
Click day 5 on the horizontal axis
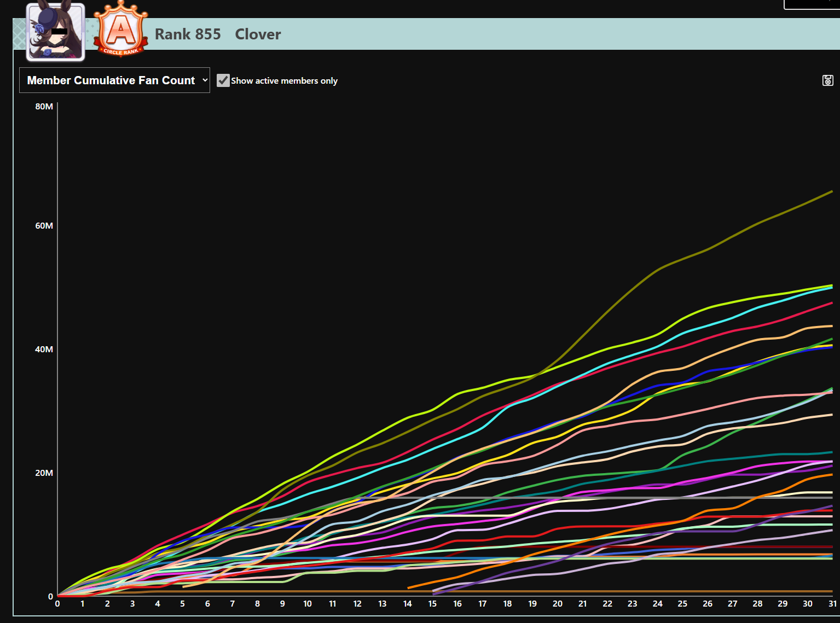coord(183,604)
